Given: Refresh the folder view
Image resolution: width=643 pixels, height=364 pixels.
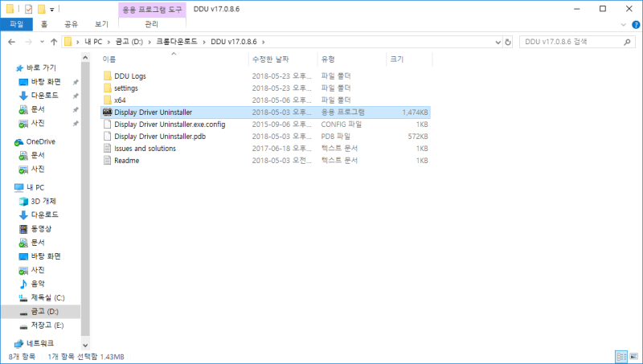Looking at the screenshot, I should pos(508,42).
